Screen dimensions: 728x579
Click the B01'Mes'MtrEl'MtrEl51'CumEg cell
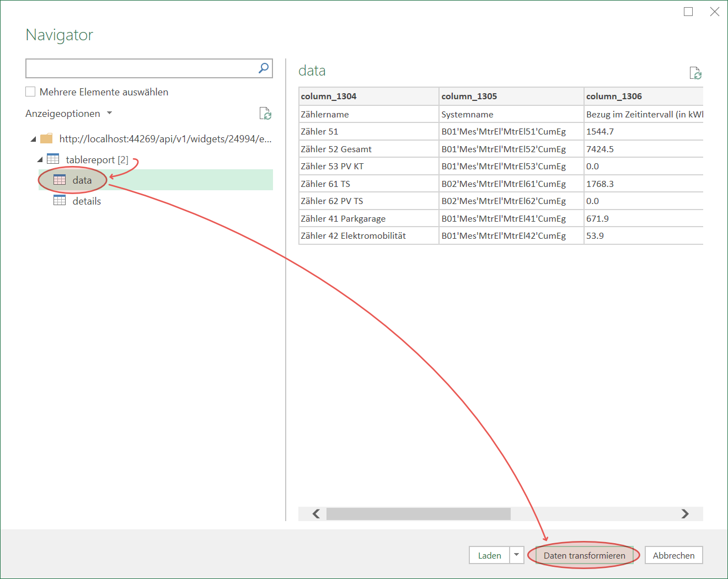511,131
